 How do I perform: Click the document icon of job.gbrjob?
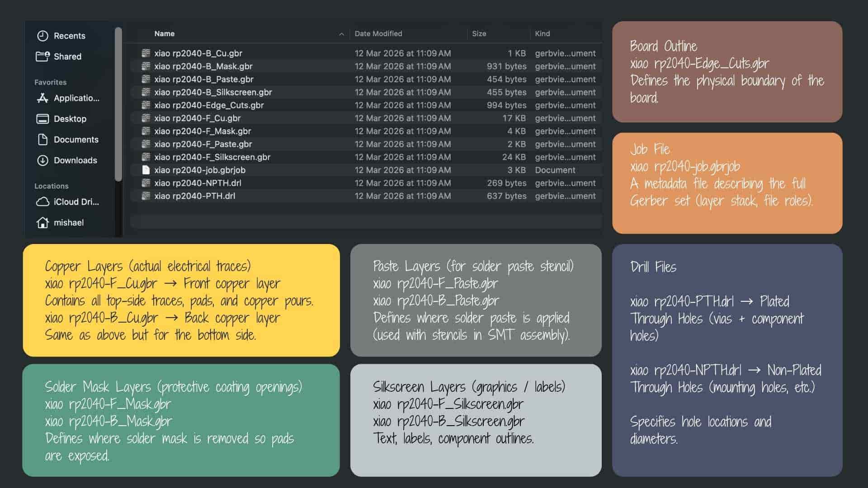click(146, 170)
